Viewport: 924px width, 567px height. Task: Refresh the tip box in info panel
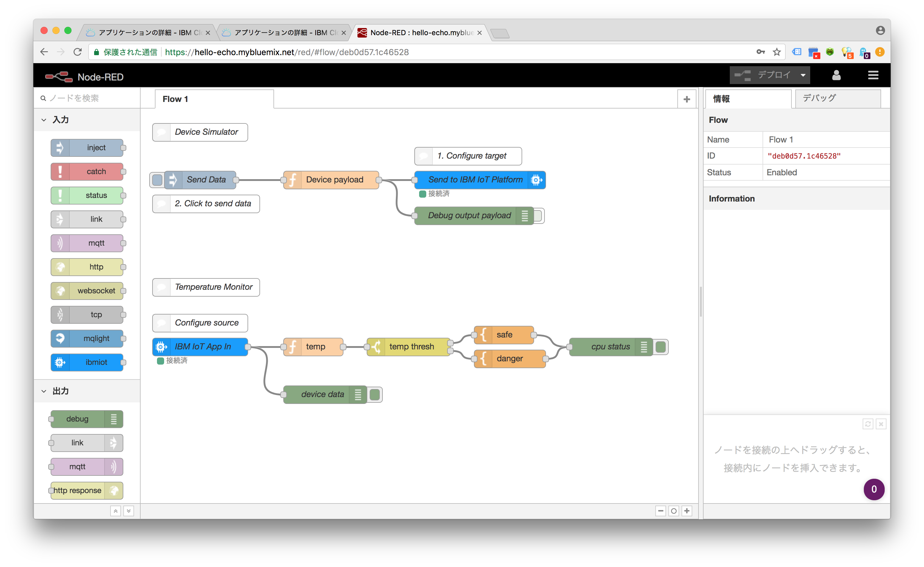[868, 424]
